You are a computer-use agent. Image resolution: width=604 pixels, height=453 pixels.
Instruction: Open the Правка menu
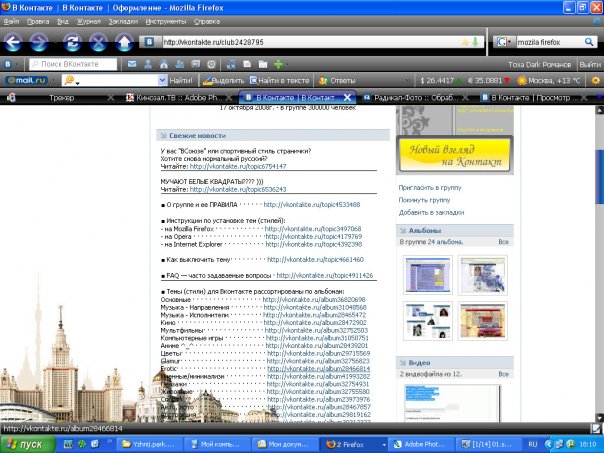[x=38, y=22]
